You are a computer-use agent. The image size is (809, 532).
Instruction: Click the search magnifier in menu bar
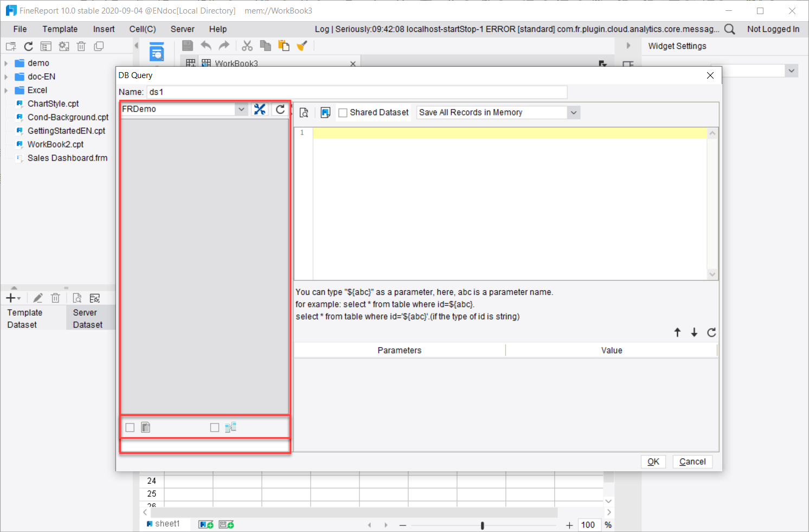click(730, 29)
